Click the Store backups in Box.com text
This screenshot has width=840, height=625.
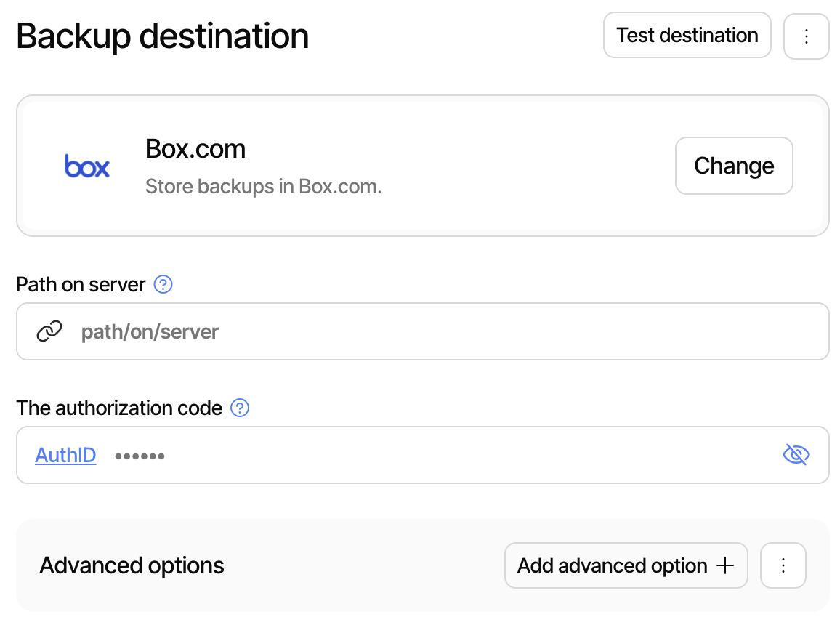[263, 186]
